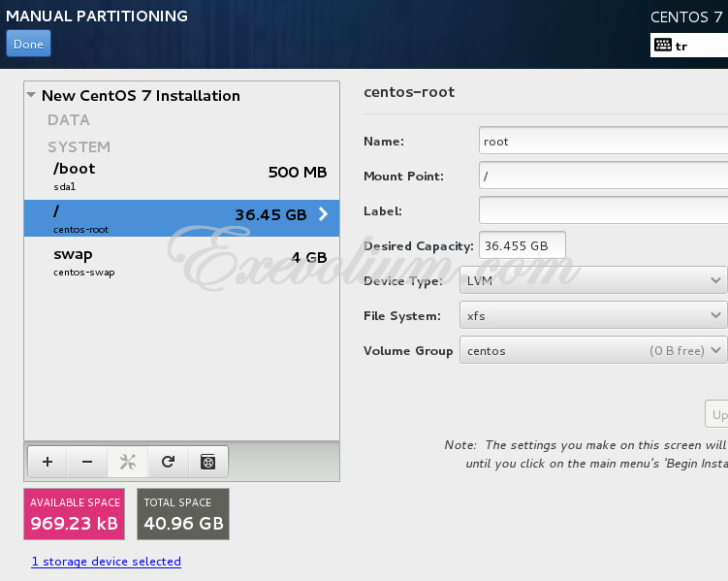Click the arrow on the centos-root row
Image resolution: width=728 pixels, height=581 pixels.
pos(323,214)
